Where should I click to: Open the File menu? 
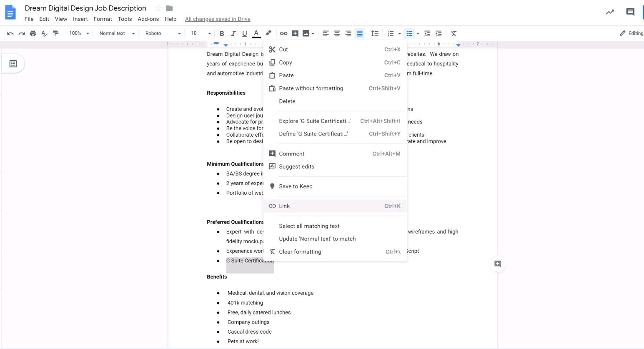tap(29, 19)
